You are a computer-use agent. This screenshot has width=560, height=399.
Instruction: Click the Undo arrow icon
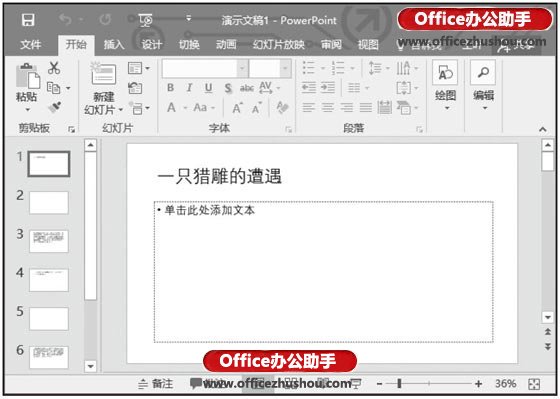(x=65, y=19)
